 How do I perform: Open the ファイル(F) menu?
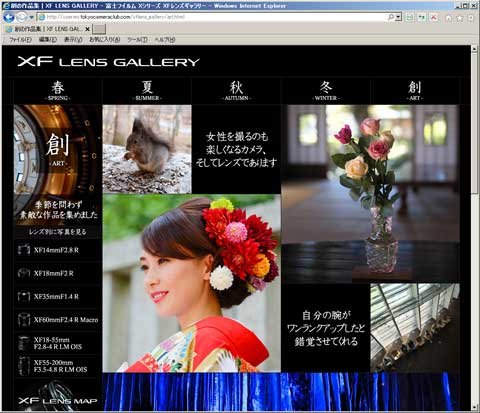pyautogui.click(x=20, y=39)
